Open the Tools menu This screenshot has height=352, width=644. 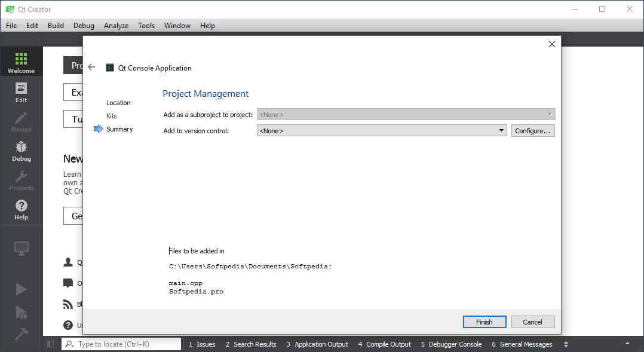(x=146, y=26)
